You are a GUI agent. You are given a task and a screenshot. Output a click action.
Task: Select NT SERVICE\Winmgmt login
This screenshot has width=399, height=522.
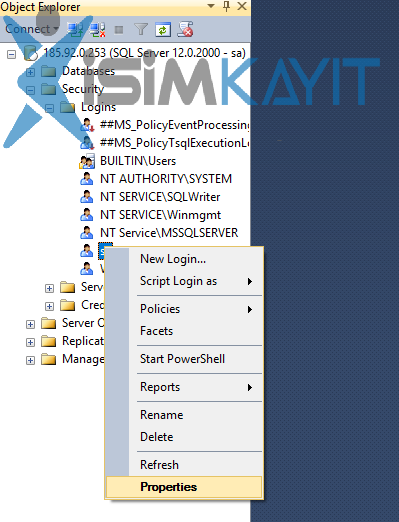click(160, 215)
